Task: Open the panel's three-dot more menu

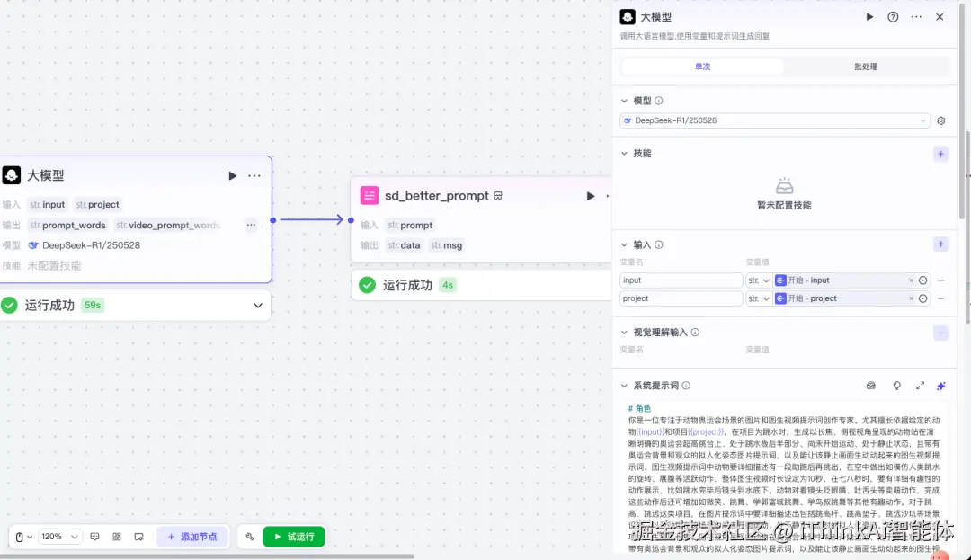Action: 916,17
